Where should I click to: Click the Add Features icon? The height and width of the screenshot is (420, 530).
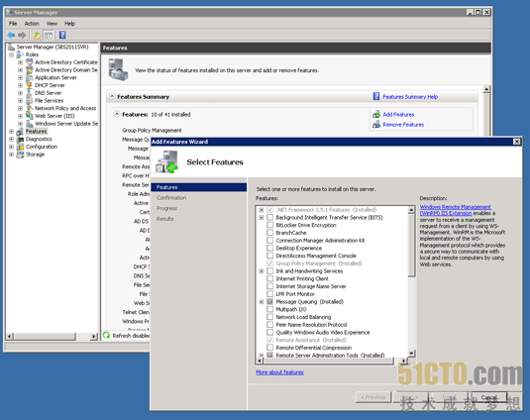pos(376,115)
